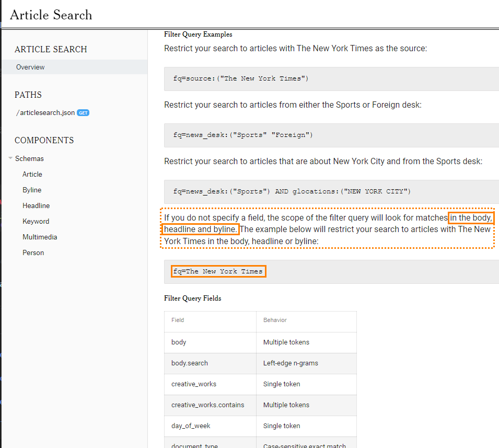Viewport: 499px width, 448px height.
Task: Open the Person schema
Action: click(33, 252)
